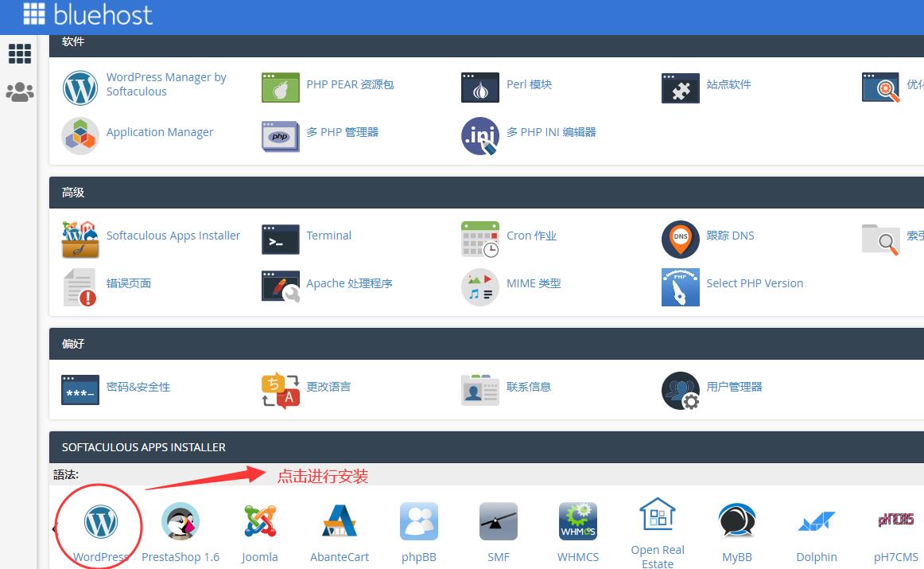Select the PrestaShop 1.6 icon

(x=181, y=522)
